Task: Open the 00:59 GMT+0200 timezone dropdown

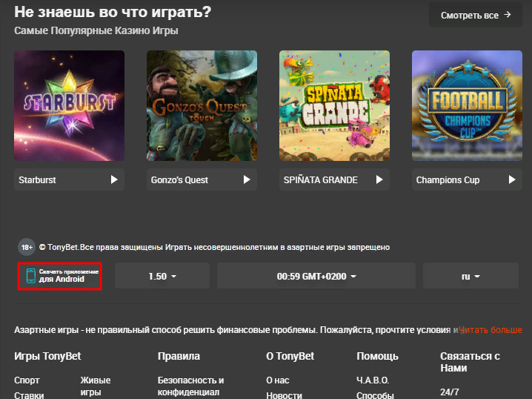Action: [x=316, y=276]
